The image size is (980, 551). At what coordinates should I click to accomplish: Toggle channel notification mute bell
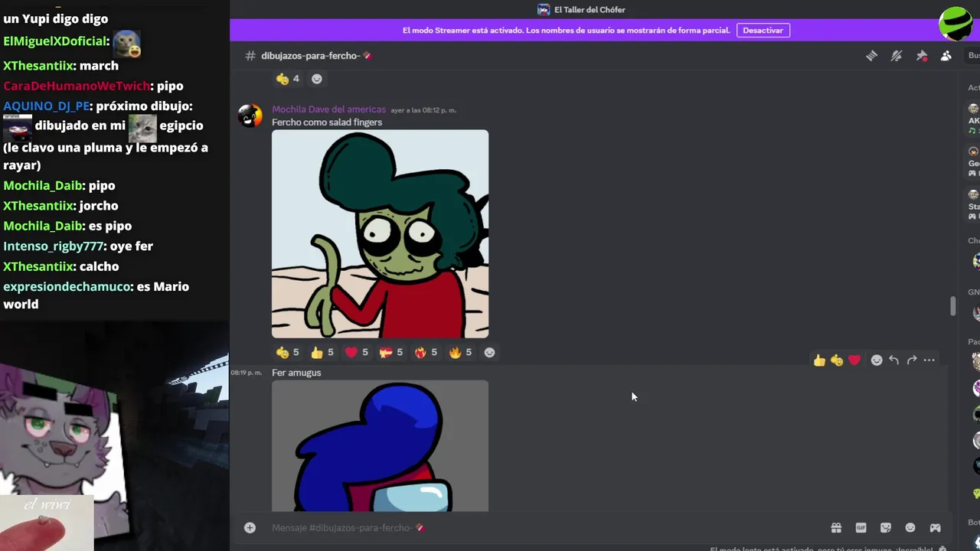897,56
